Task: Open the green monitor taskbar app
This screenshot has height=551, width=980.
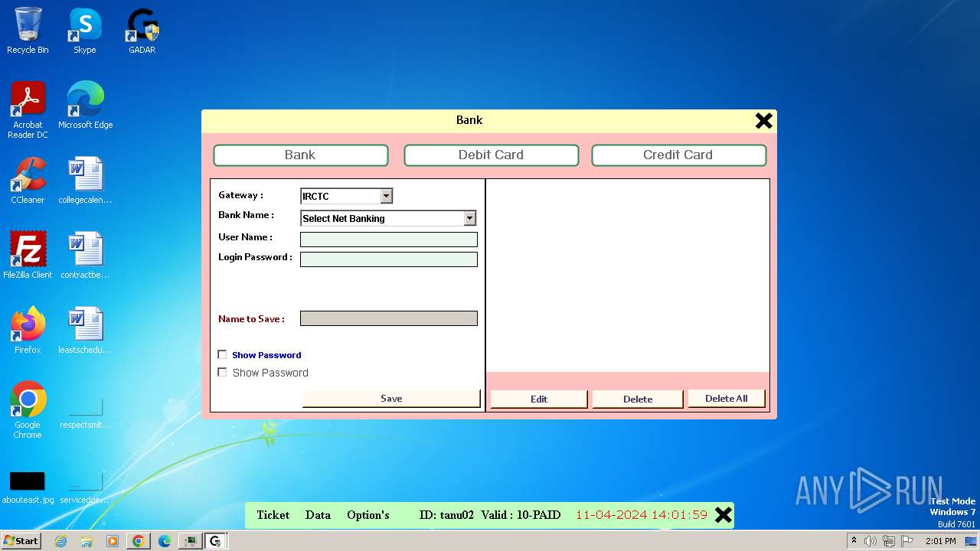Action: (x=190, y=541)
